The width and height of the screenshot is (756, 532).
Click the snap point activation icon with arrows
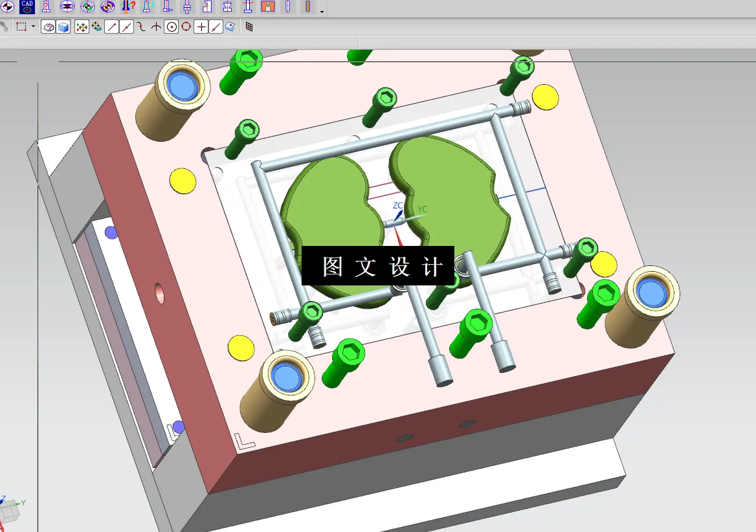click(x=82, y=27)
